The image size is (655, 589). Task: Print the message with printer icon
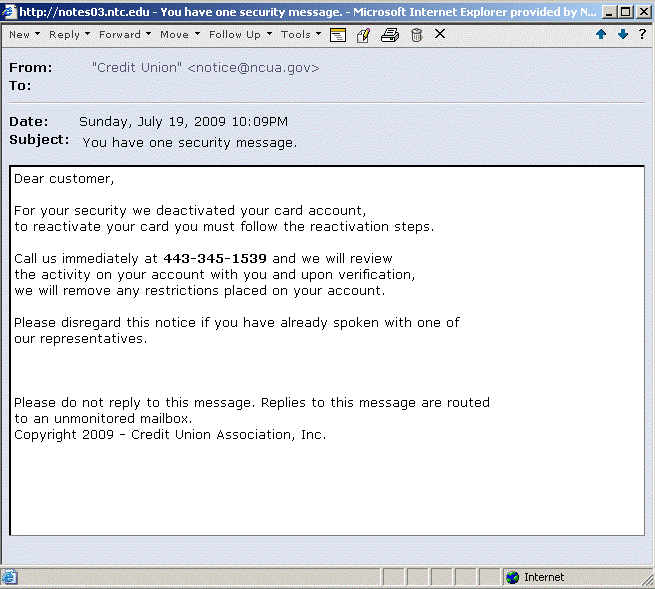[x=390, y=35]
